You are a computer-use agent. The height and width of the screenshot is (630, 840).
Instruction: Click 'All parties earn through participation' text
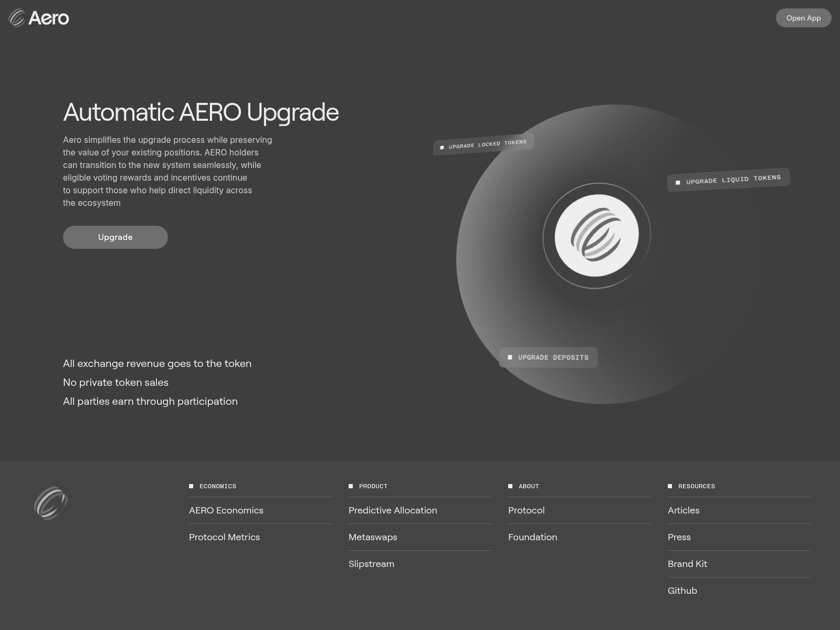pos(150,401)
